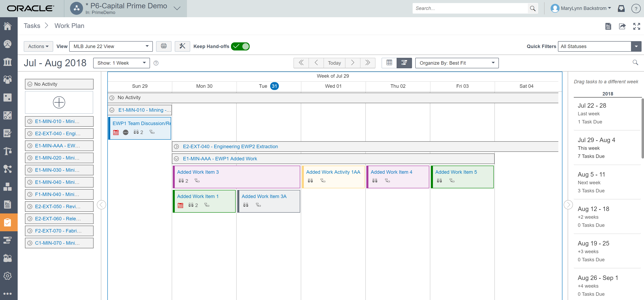The height and width of the screenshot is (300, 644).
Task: Click the share/export icon near top right
Action: click(x=622, y=26)
